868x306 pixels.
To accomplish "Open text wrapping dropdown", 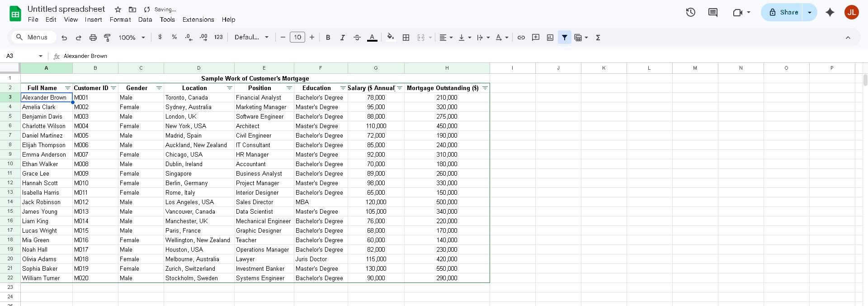I will point(483,38).
